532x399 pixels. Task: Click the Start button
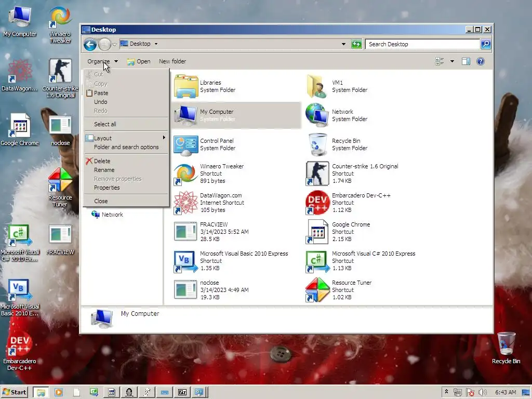click(x=14, y=392)
